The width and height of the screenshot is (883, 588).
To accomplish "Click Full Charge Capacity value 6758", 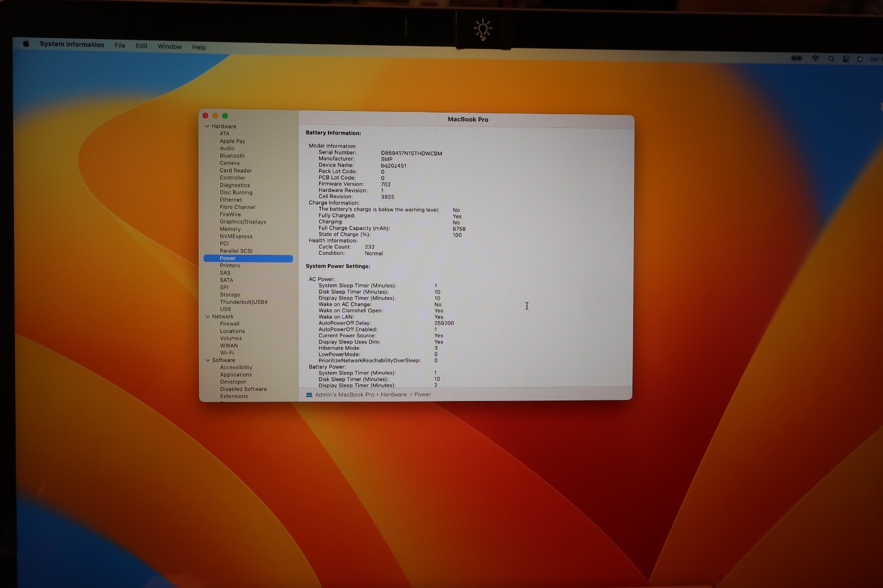I will coord(459,229).
